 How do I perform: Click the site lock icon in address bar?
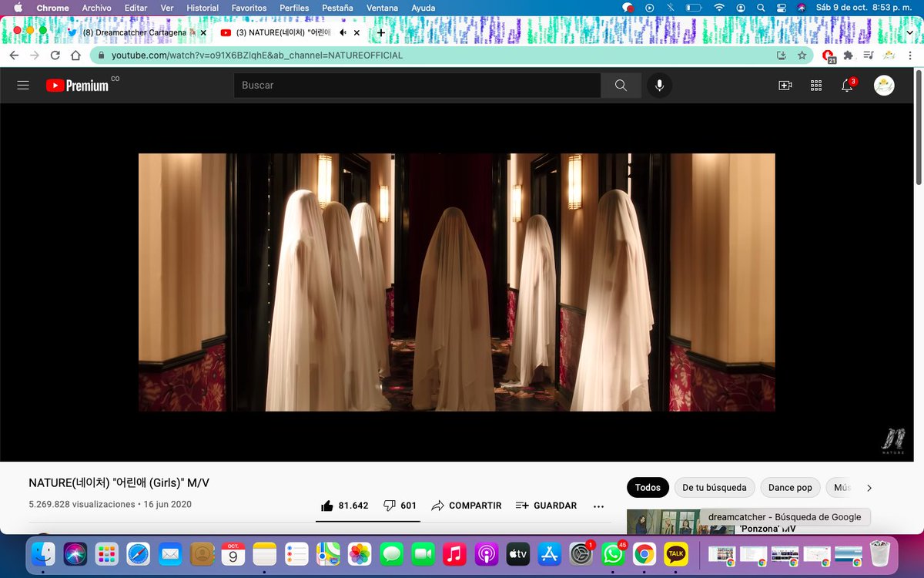click(100, 55)
